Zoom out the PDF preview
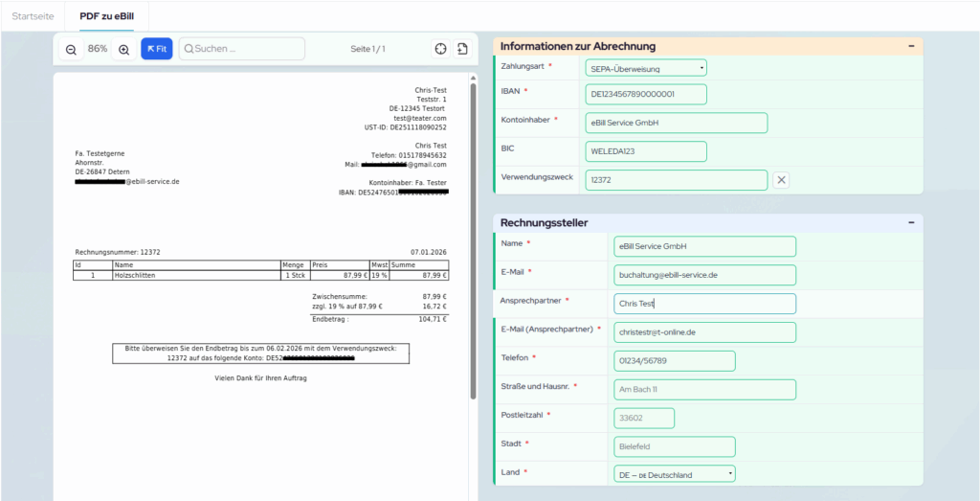The image size is (980, 501). [x=71, y=49]
